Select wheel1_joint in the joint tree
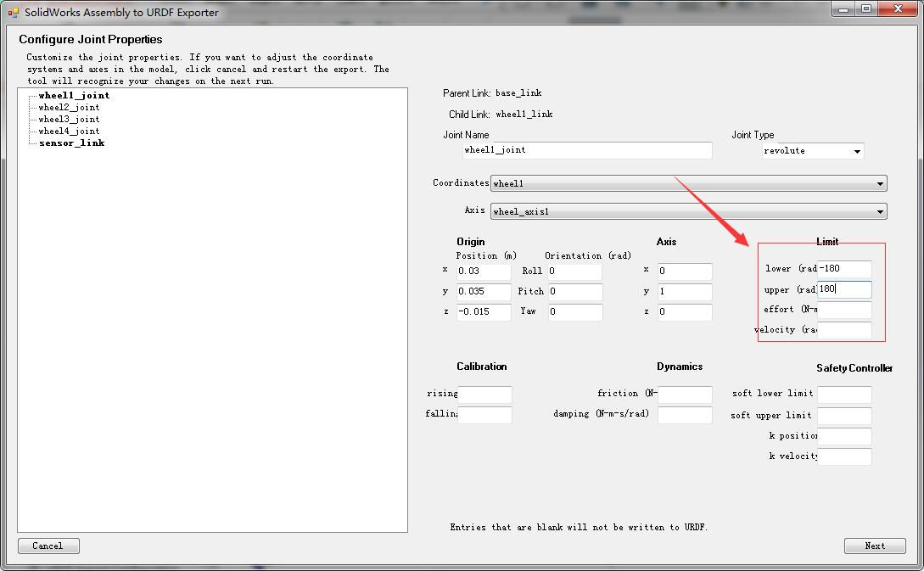The height and width of the screenshot is (571, 924). (74, 96)
